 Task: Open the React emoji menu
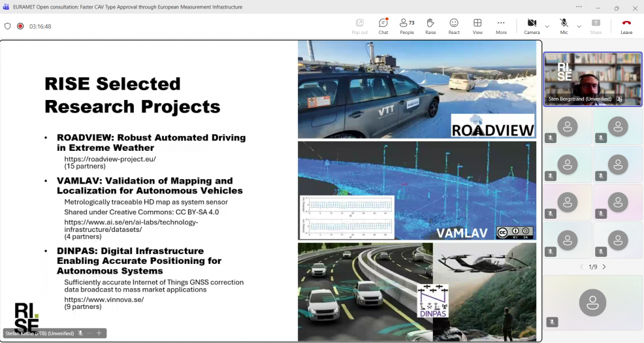click(x=454, y=26)
